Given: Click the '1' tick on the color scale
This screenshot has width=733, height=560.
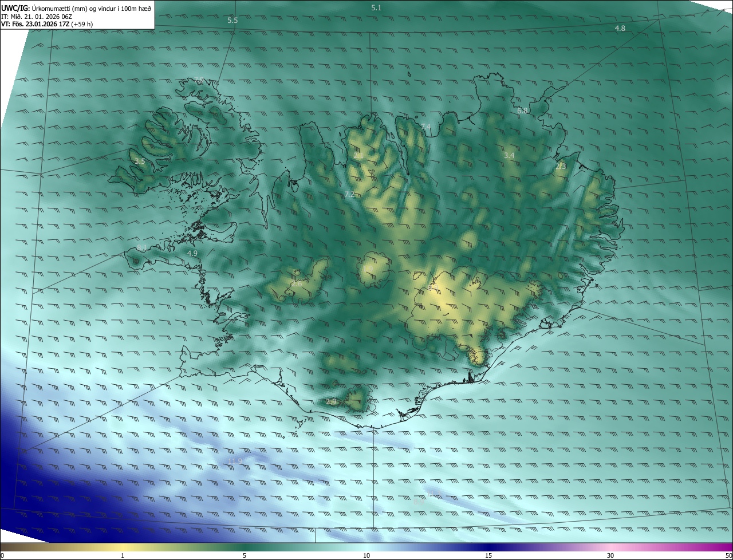Looking at the screenshot, I should tap(123, 555).
